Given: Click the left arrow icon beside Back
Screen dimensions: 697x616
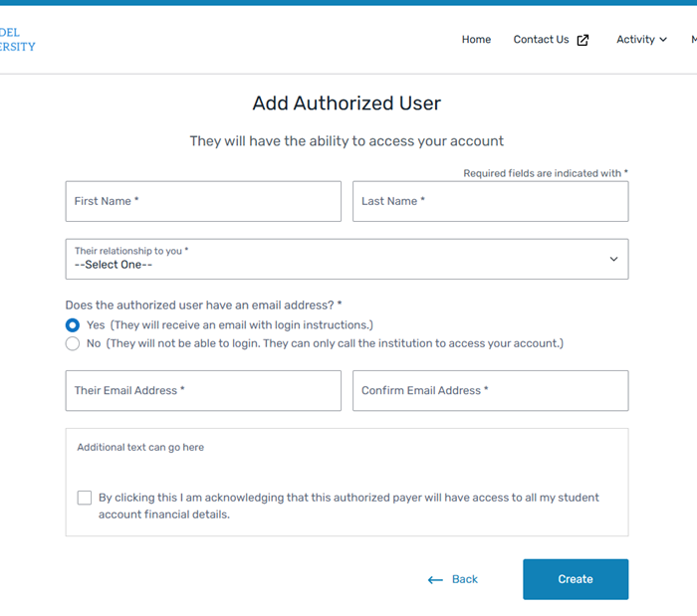Looking at the screenshot, I should 435,580.
